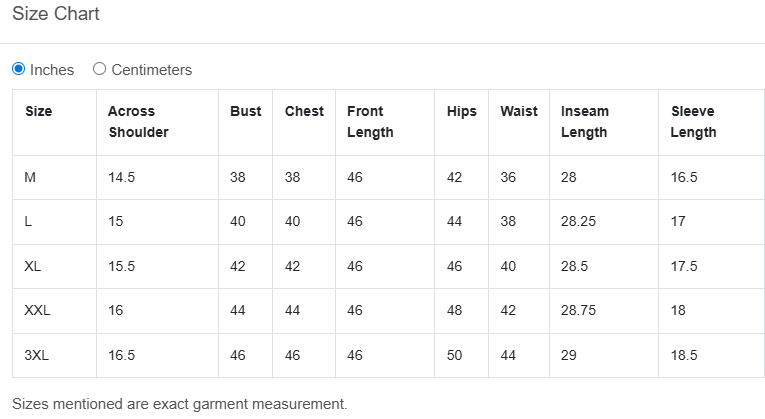Click the Across Shoulder column header
765x419 pixels.
138,121
